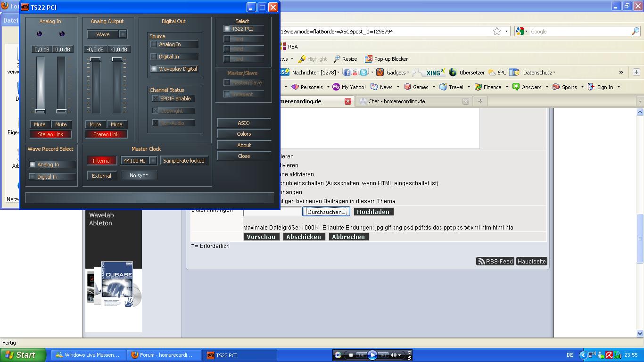Close the homerecording.de forum tab
This screenshot has width=644, height=362.
tap(348, 101)
